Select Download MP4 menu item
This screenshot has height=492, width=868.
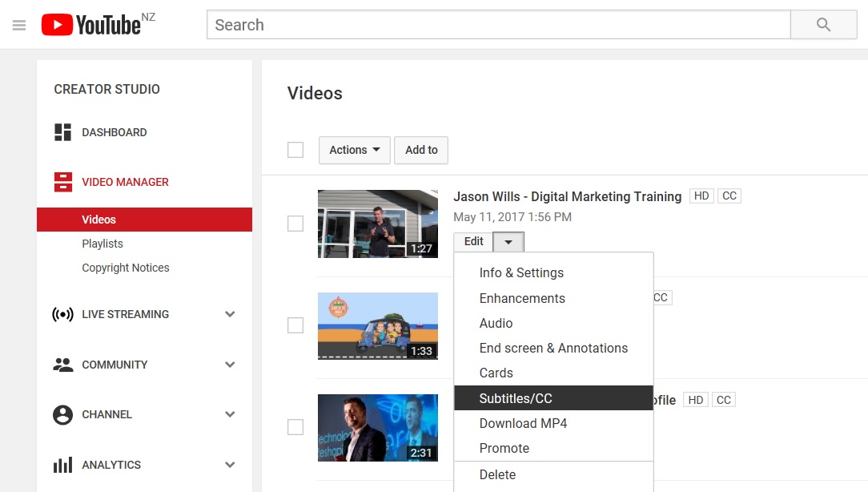(x=553, y=423)
